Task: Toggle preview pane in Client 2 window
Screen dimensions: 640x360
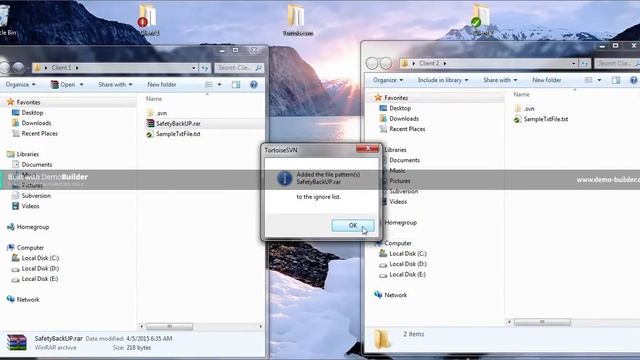Action: pyautogui.click(x=616, y=80)
